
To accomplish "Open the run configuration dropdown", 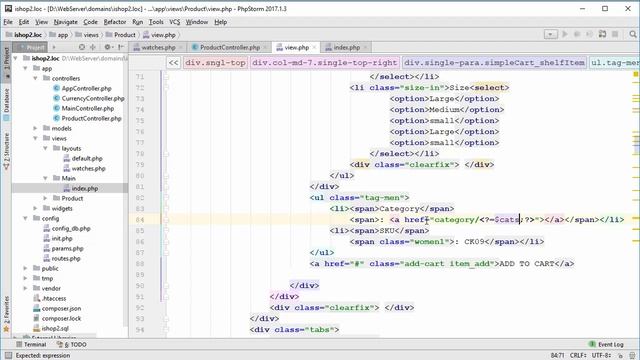I will (x=551, y=34).
